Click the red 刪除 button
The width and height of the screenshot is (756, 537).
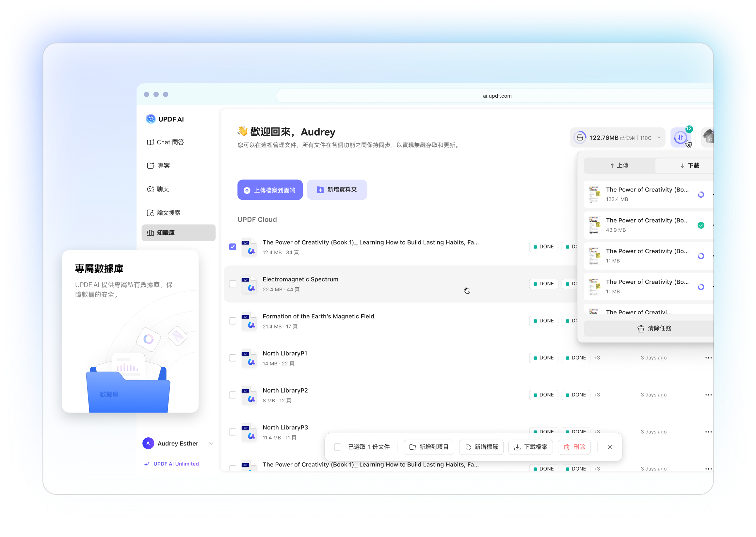(574, 447)
